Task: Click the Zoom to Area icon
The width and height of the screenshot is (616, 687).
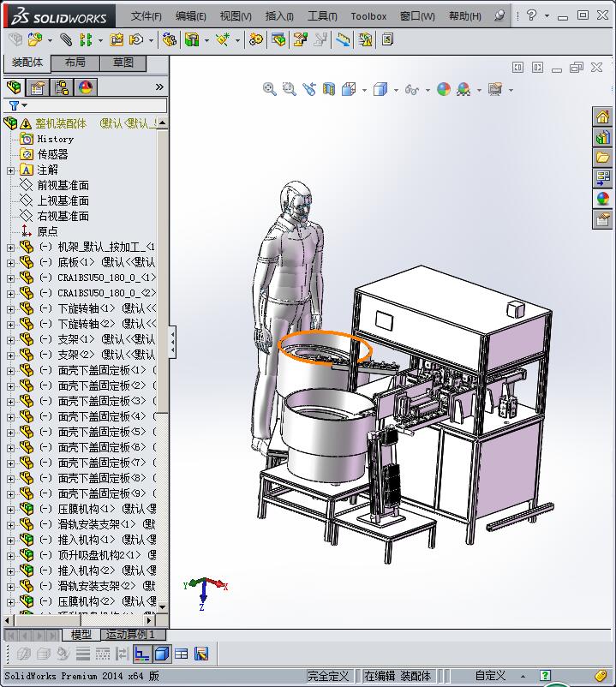Action: pyautogui.click(x=290, y=89)
